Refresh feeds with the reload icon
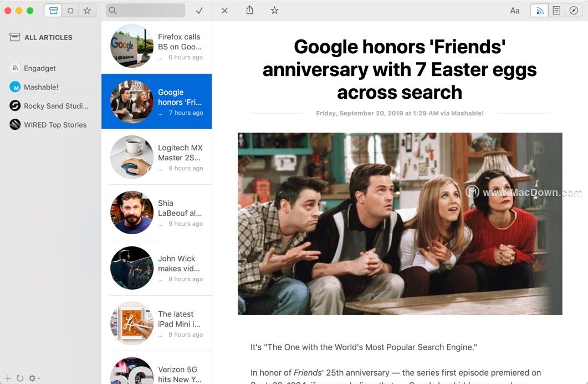The width and height of the screenshot is (588, 384). (20, 378)
